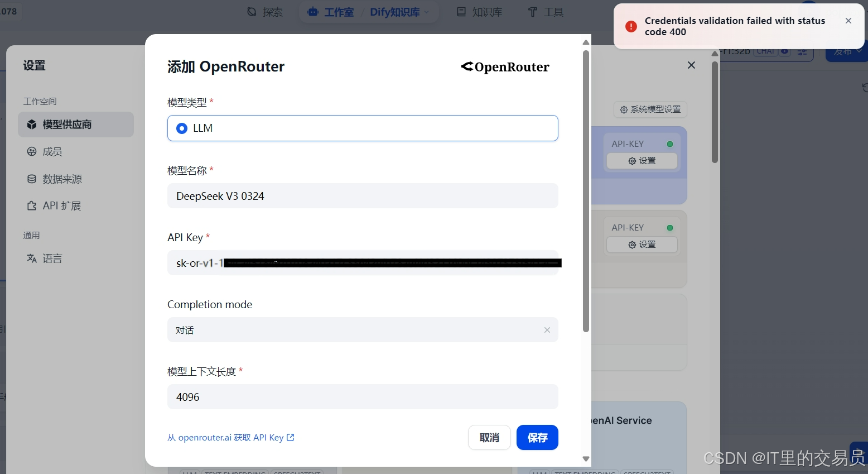Image resolution: width=868 pixels, height=474 pixels.
Task: Click the 探索 compass icon
Action: pyautogui.click(x=252, y=12)
